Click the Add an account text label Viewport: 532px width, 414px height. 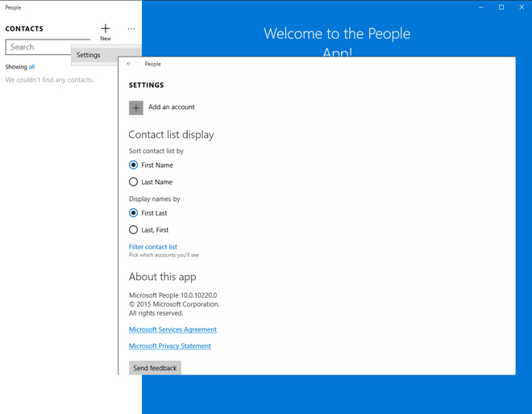point(172,107)
